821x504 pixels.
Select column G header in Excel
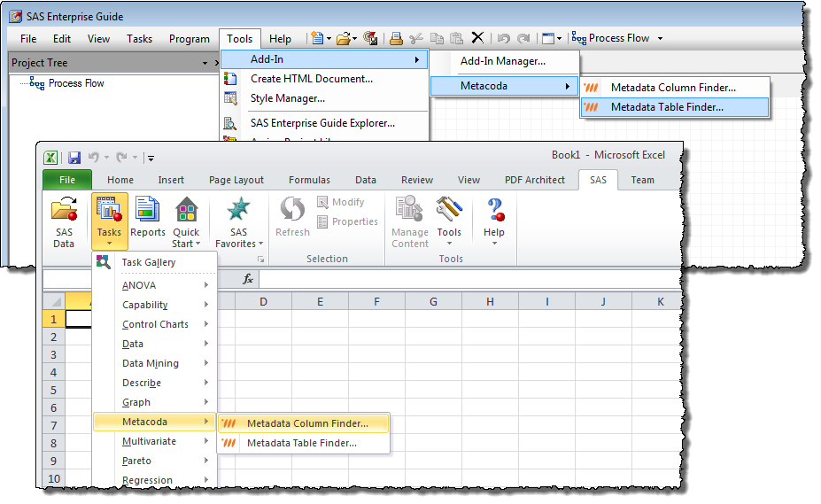(433, 302)
